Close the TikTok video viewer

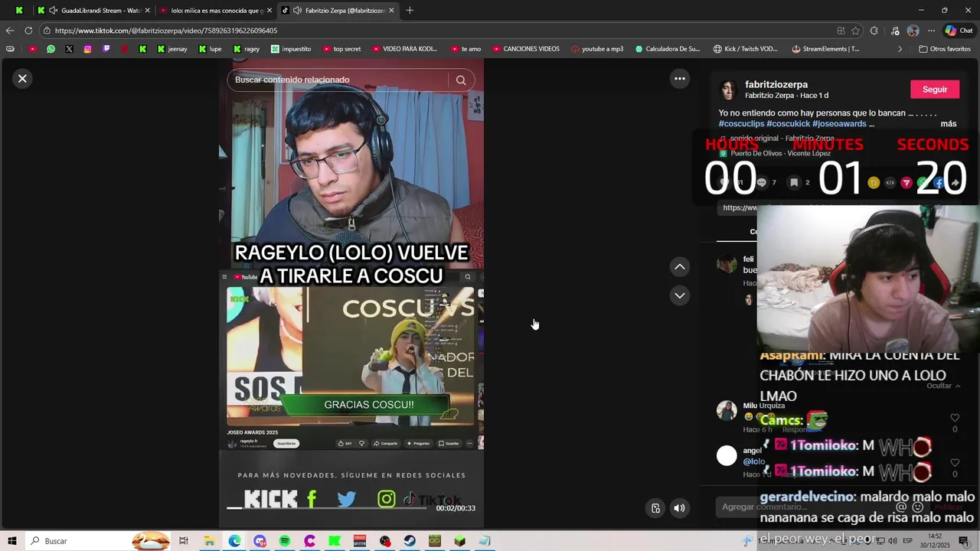(x=22, y=79)
